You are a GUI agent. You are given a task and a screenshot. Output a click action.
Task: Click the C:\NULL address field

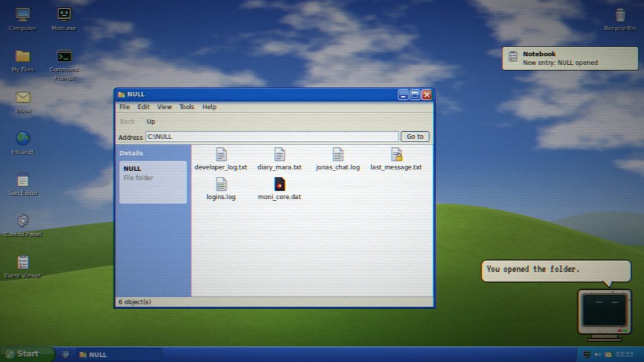coord(272,136)
